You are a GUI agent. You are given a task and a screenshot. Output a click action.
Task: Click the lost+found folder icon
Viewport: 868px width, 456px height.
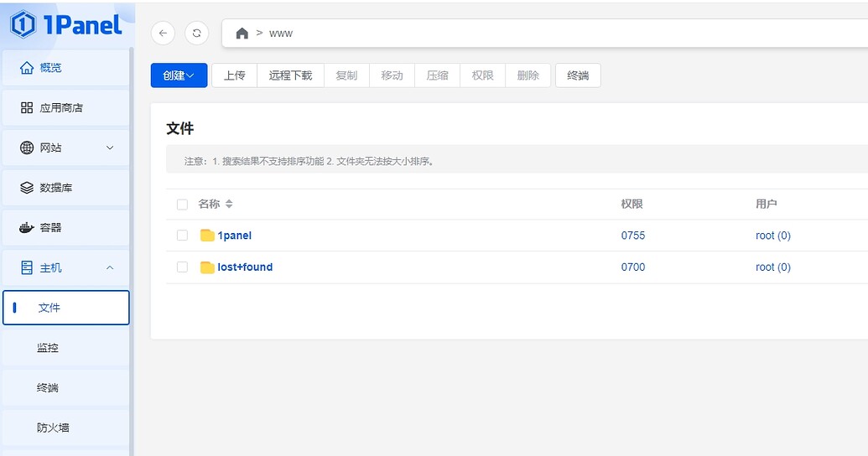point(207,267)
